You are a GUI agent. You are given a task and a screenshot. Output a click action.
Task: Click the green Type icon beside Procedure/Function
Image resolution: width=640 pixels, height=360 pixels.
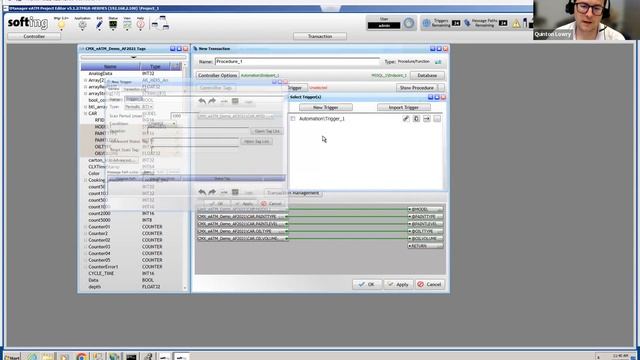click(438, 62)
